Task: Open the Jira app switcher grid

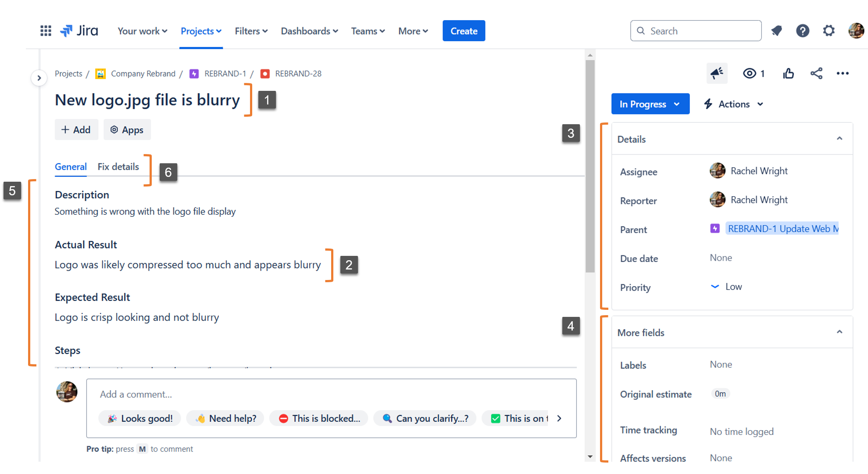Action: tap(45, 31)
